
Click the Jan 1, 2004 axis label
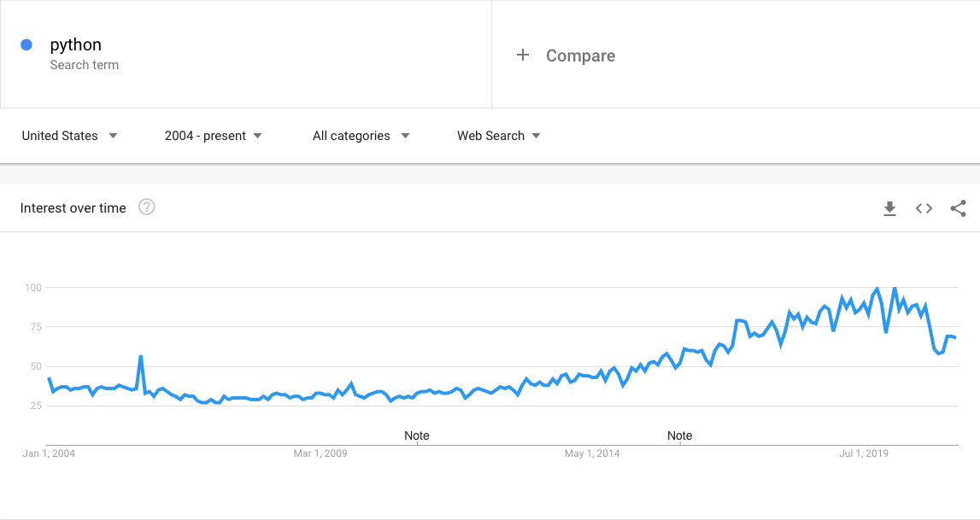click(x=49, y=453)
